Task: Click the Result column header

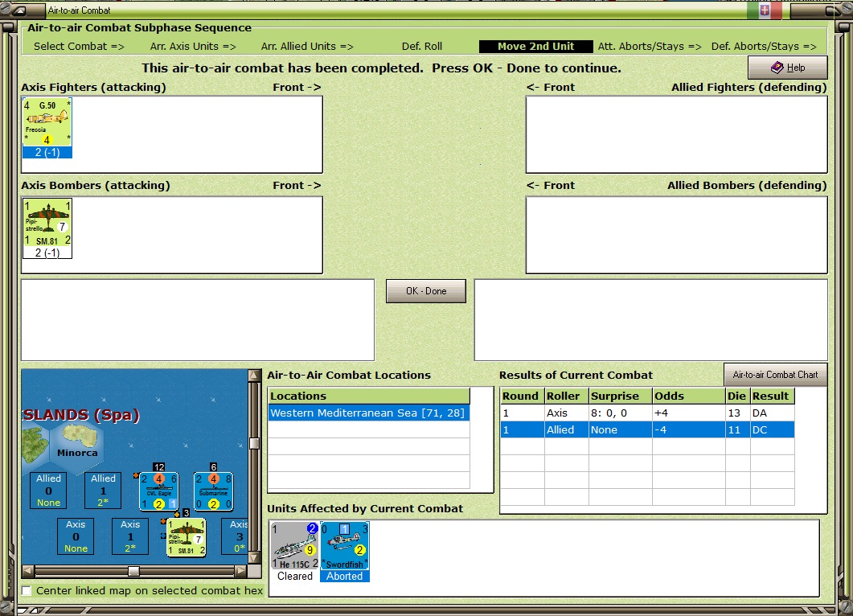Action: [x=773, y=396]
